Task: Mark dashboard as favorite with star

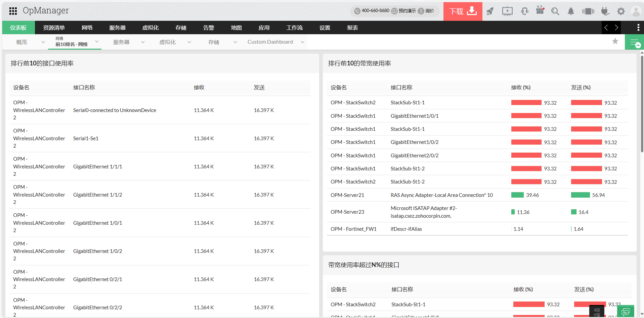Action: click(x=615, y=41)
